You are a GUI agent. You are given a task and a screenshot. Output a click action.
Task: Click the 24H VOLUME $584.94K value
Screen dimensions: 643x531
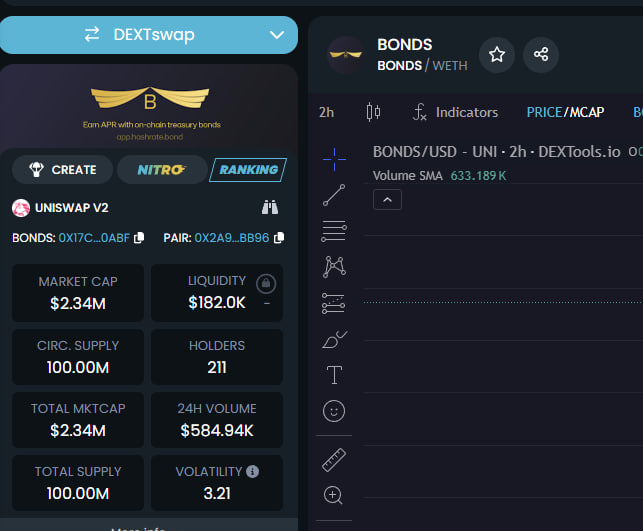[x=217, y=431]
